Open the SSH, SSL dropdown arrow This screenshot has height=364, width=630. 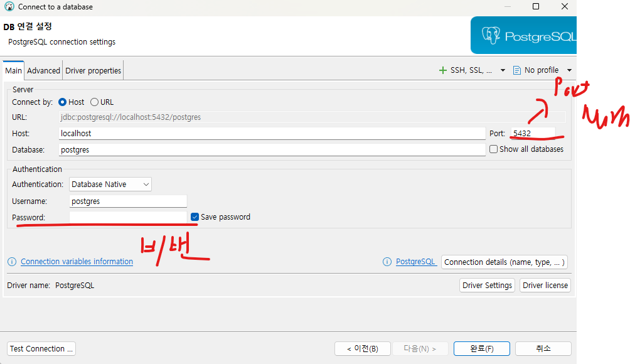pyautogui.click(x=503, y=70)
